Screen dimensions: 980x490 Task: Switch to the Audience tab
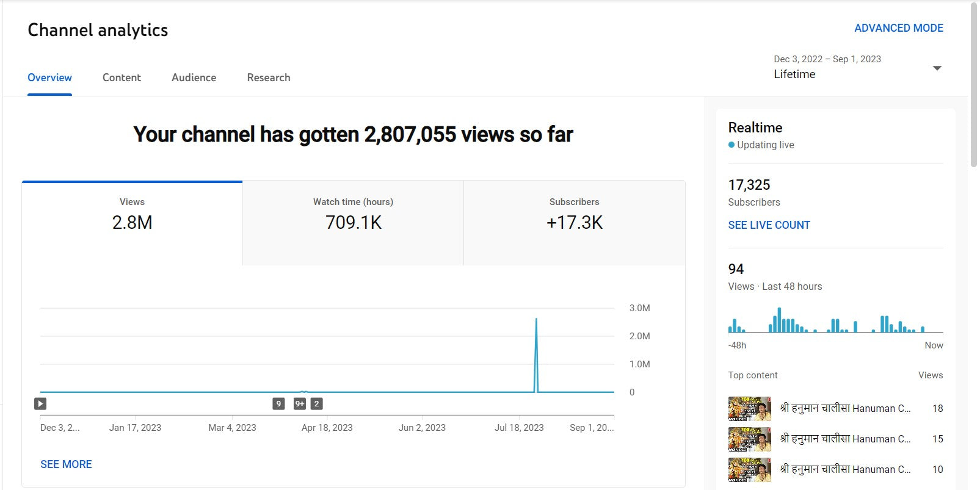[x=194, y=77]
